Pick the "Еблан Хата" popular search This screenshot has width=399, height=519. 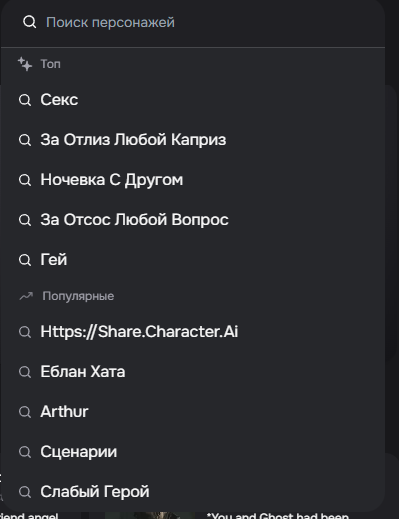pyautogui.click(x=193, y=372)
